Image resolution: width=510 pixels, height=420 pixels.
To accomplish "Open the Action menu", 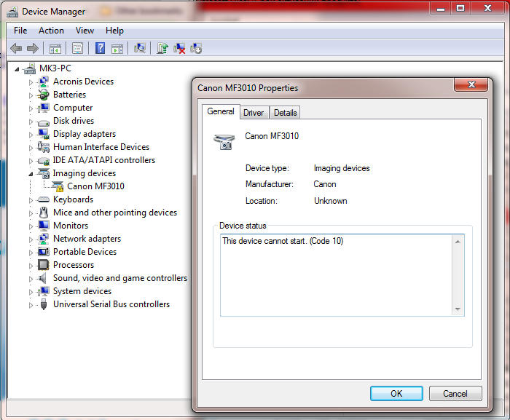I will 51,31.
